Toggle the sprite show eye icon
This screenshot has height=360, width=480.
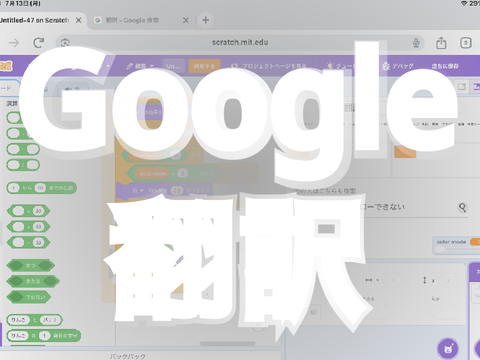click(x=313, y=312)
